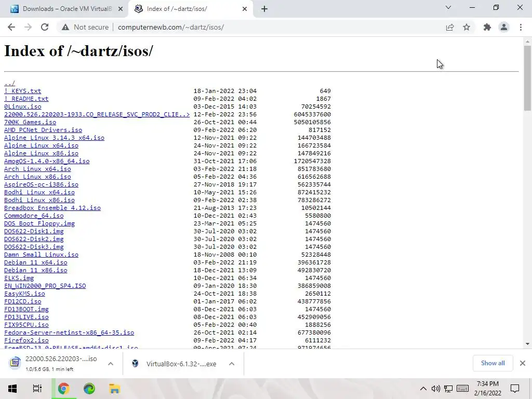Download EN_WIN2000_PRO_SP4.ISO
The height and width of the screenshot is (399, 532).
[x=45, y=286]
